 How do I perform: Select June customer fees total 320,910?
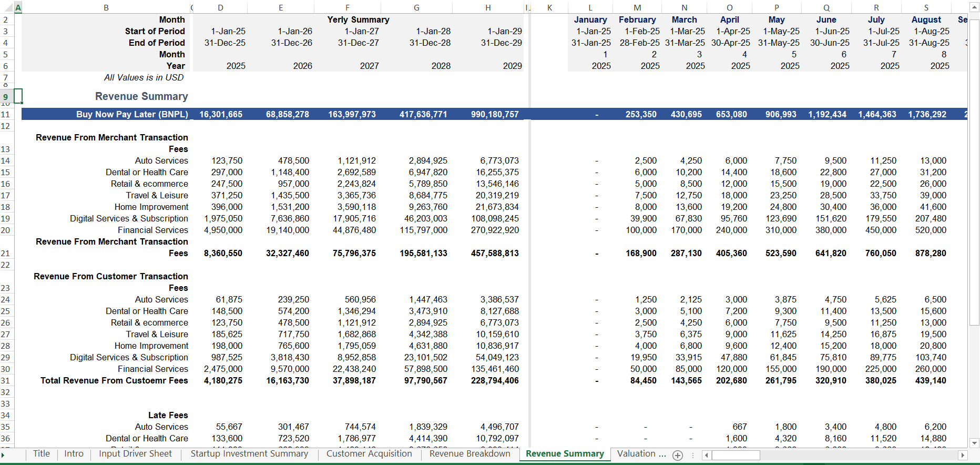click(831, 380)
